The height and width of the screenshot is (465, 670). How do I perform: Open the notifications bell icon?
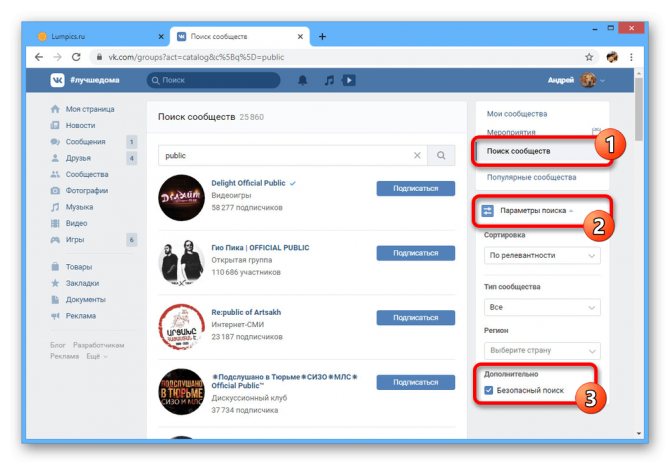pyautogui.click(x=303, y=80)
